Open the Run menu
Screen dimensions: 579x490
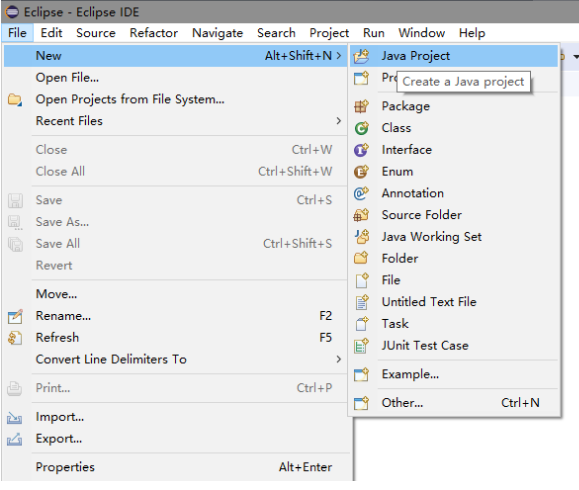pos(374,33)
